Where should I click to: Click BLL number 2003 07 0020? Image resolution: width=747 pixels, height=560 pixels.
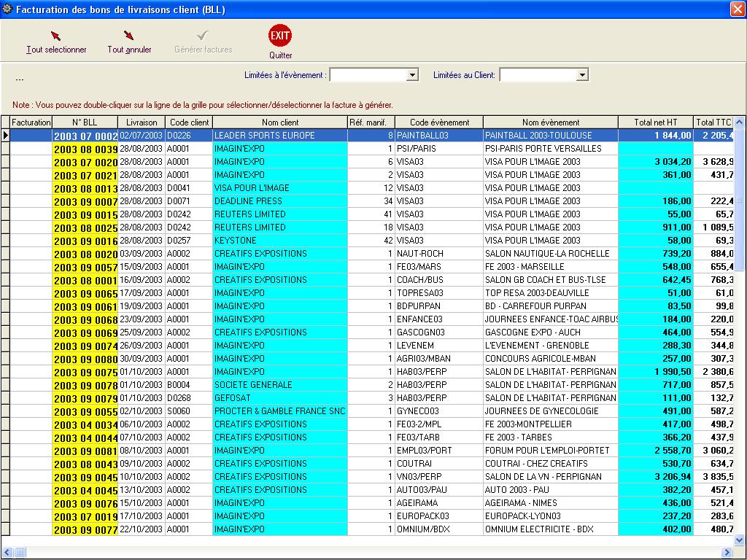tap(85, 162)
